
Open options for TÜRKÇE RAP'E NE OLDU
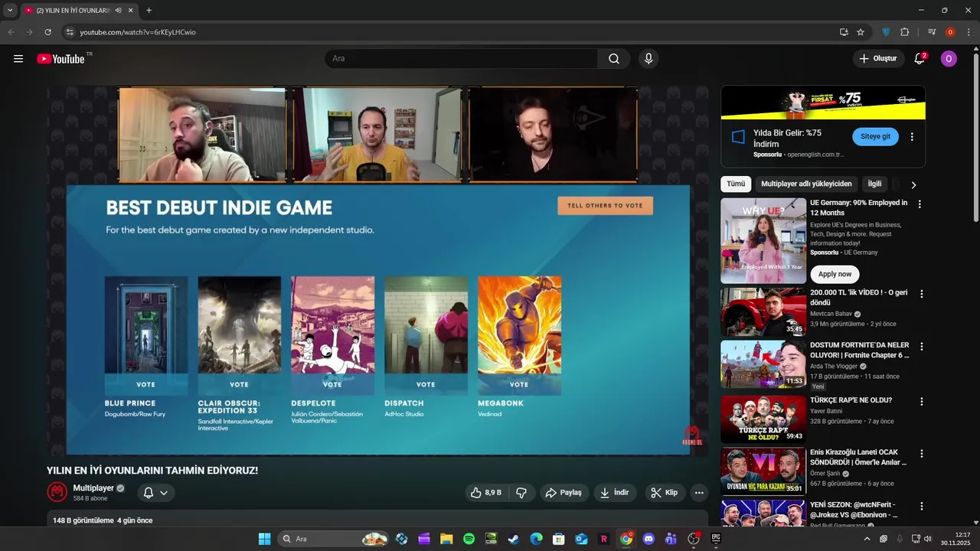pos(922,402)
